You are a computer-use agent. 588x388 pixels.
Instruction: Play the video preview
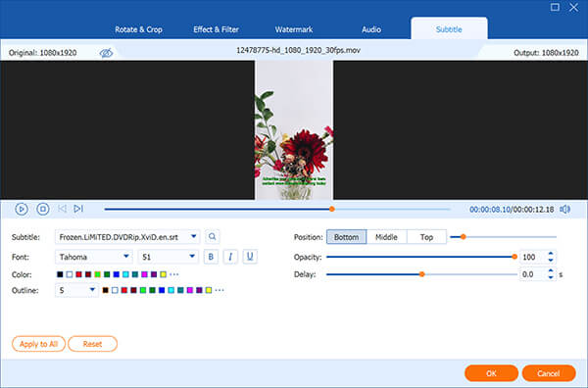pyautogui.click(x=22, y=209)
